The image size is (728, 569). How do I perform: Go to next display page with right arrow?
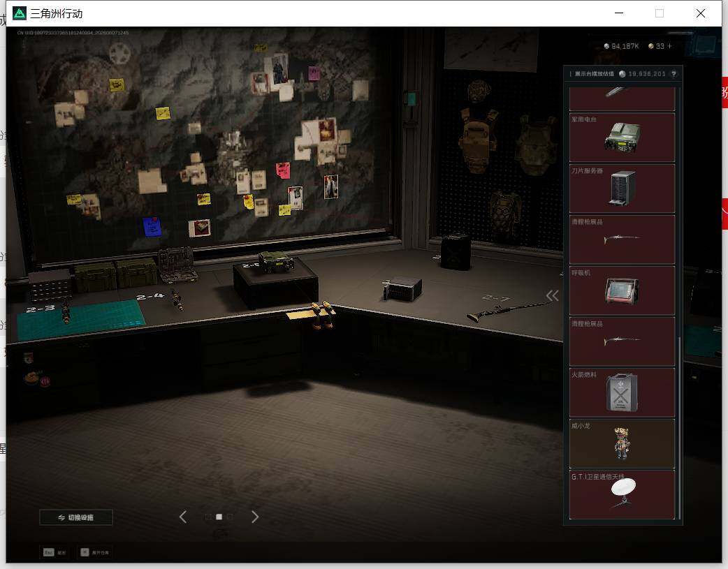[x=255, y=517]
